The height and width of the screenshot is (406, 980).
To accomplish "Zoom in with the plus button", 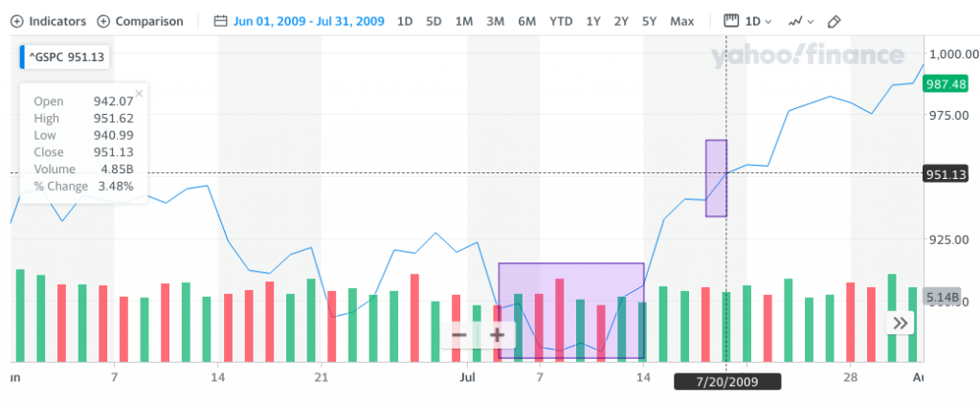I will click(x=497, y=335).
